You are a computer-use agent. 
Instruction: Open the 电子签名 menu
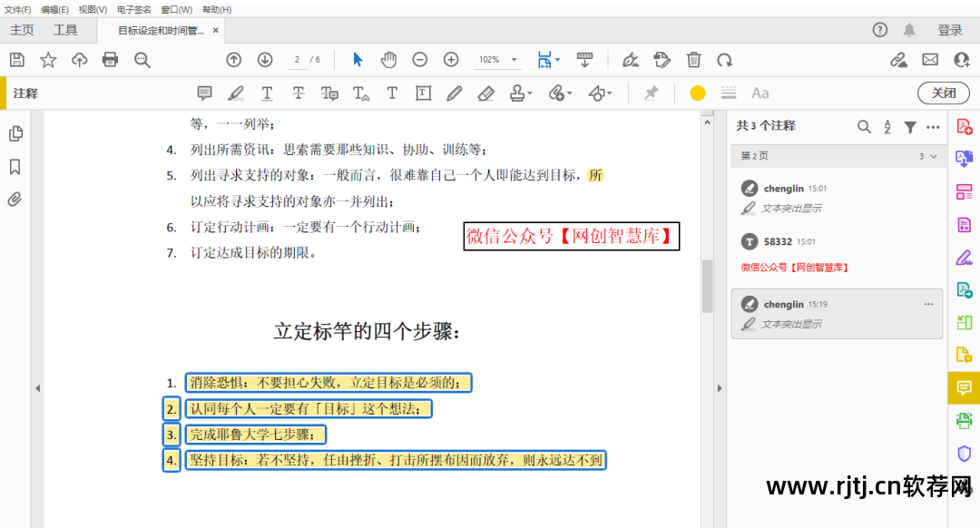pyautogui.click(x=133, y=9)
